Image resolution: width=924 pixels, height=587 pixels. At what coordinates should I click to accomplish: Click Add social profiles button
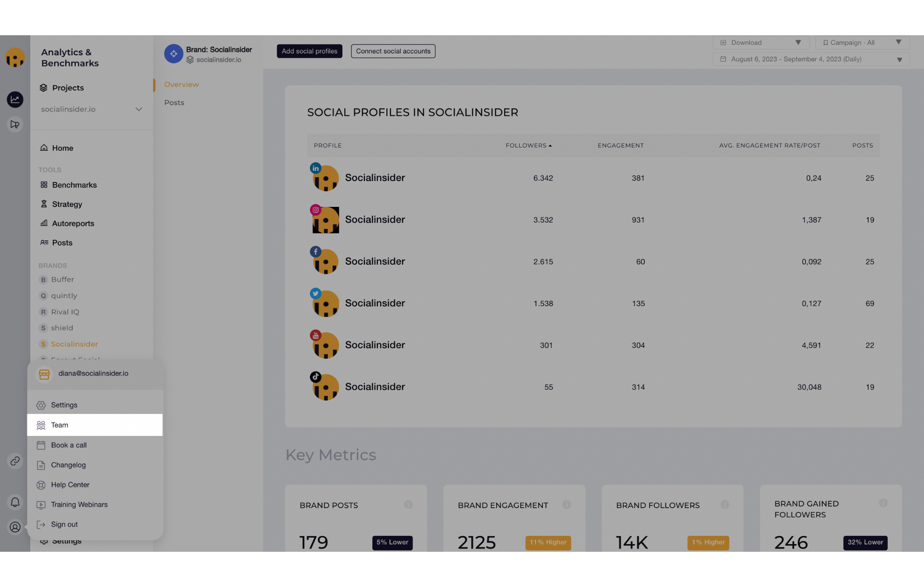click(309, 51)
